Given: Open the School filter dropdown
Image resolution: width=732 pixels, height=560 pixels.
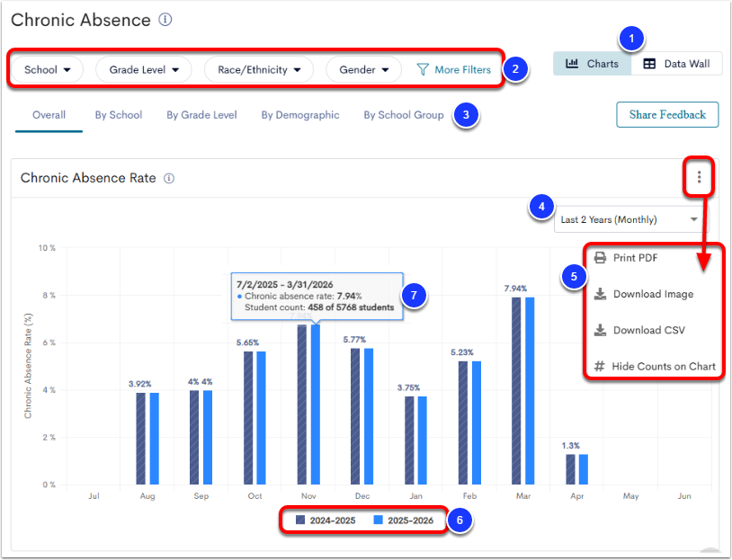Looking at the screenshot, I should [x=46, y=69].
